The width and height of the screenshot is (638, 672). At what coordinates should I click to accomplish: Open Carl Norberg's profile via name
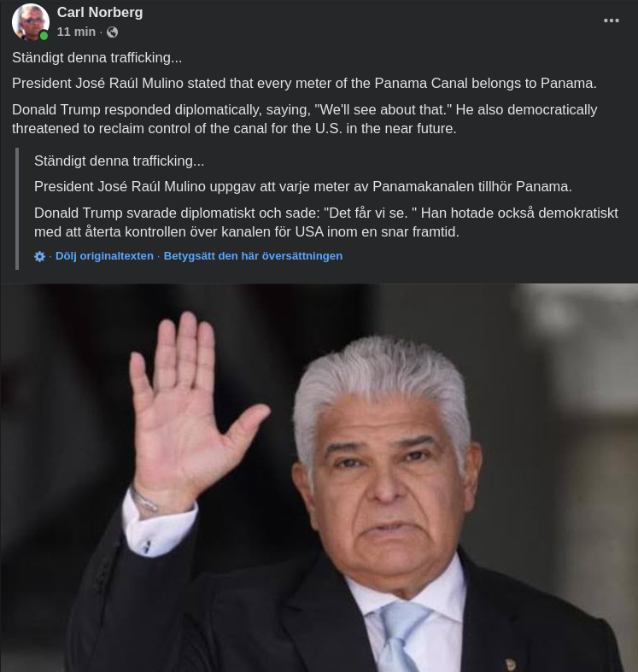[100, 13]
